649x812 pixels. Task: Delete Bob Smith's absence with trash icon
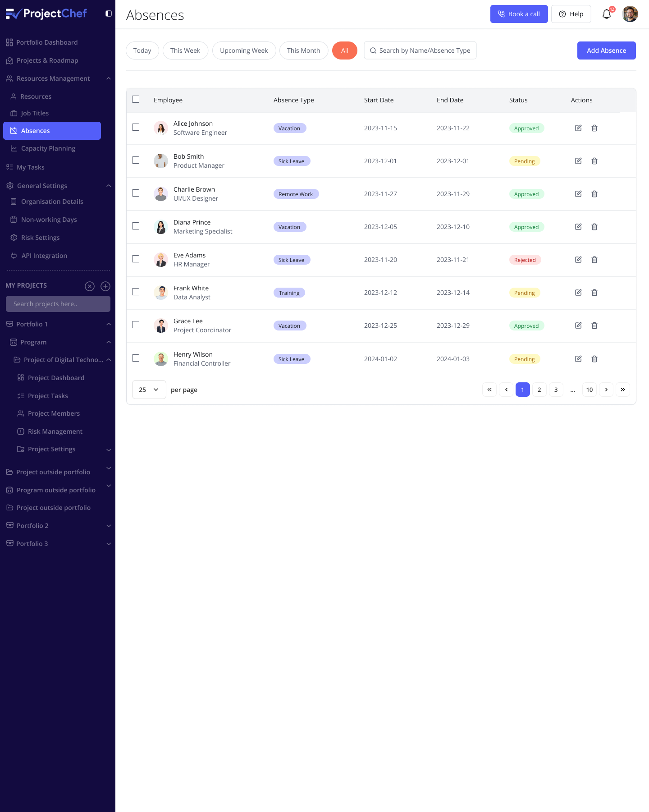(x=594, y=161)
